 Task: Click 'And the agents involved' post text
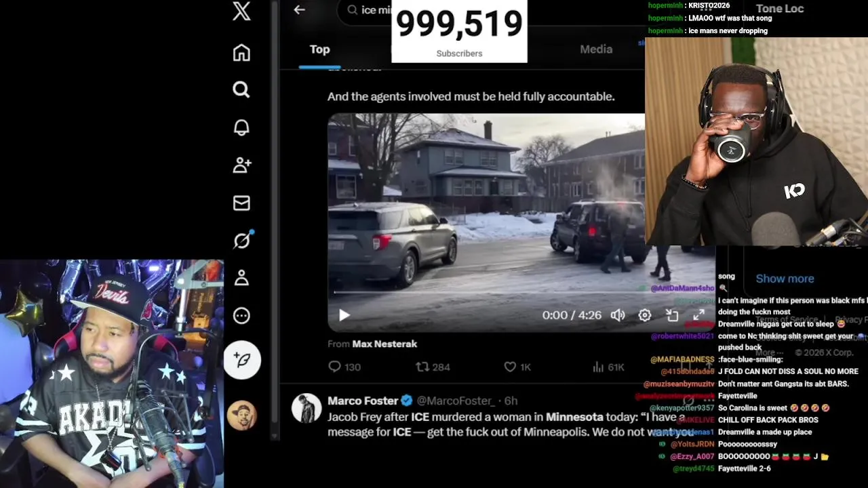pyautogui.click(x=471, y=96)
